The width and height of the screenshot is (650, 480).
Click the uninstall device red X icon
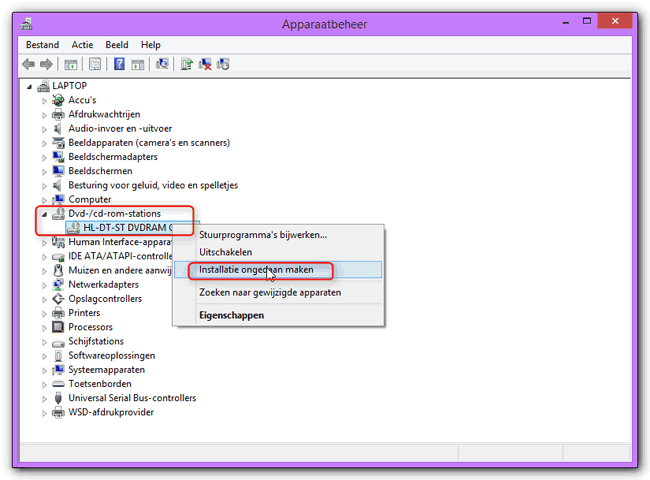pos(205,64)
